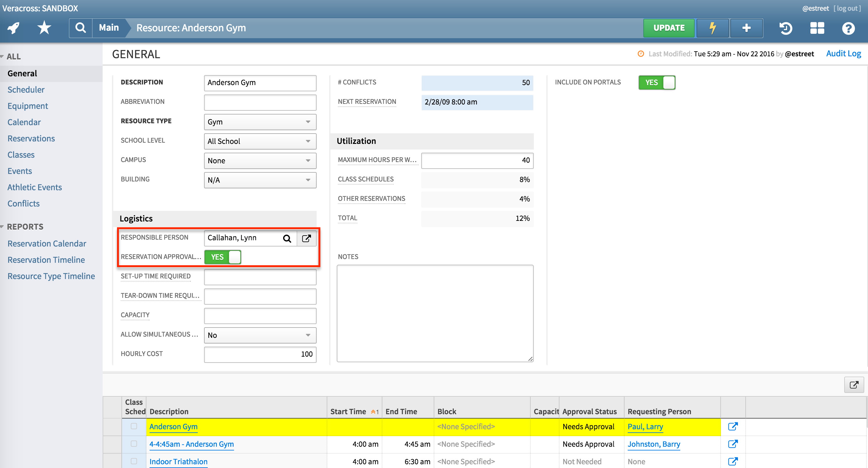Click the rocket launchpad icon

tap(14, 28)
